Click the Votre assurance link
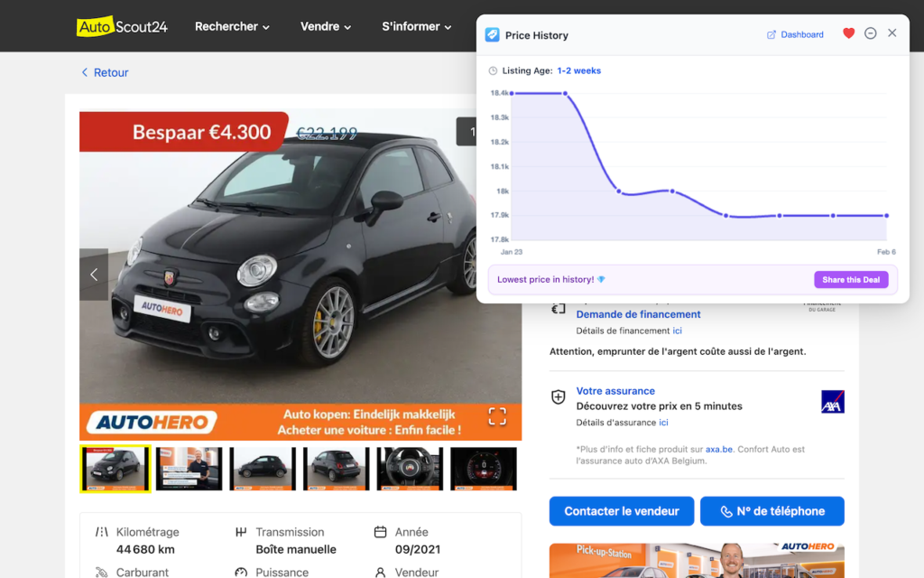Viewport: 924px width, 578px height. click(x=615, y=391)
